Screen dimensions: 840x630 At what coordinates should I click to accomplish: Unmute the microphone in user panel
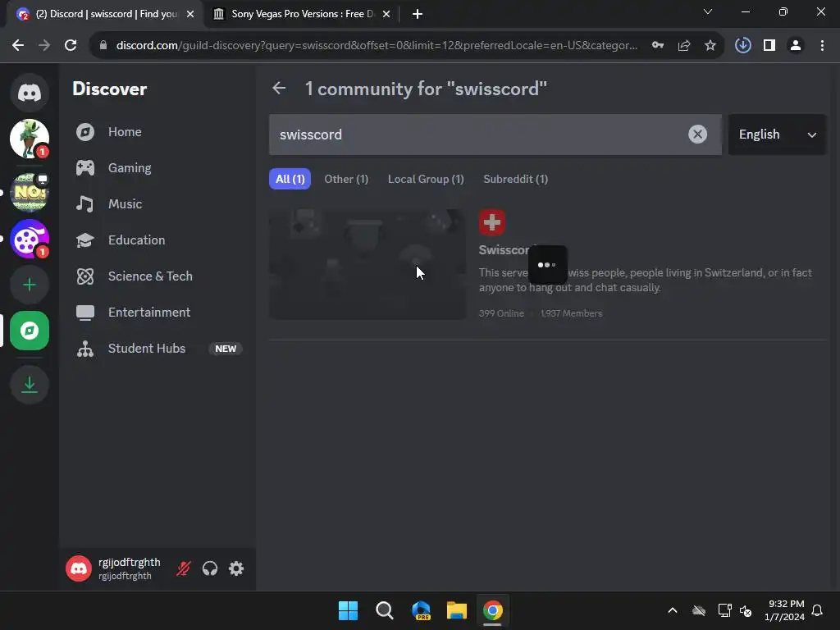[184, 568]
